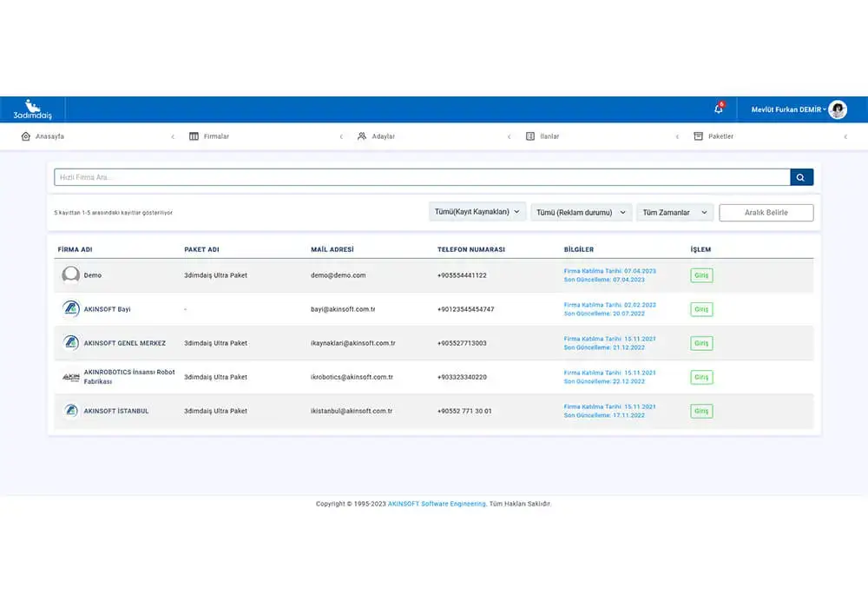This screenshot has width=868, height=608.
Task: Click the Anasayfa home icon
Action: [x=25, y=136]
